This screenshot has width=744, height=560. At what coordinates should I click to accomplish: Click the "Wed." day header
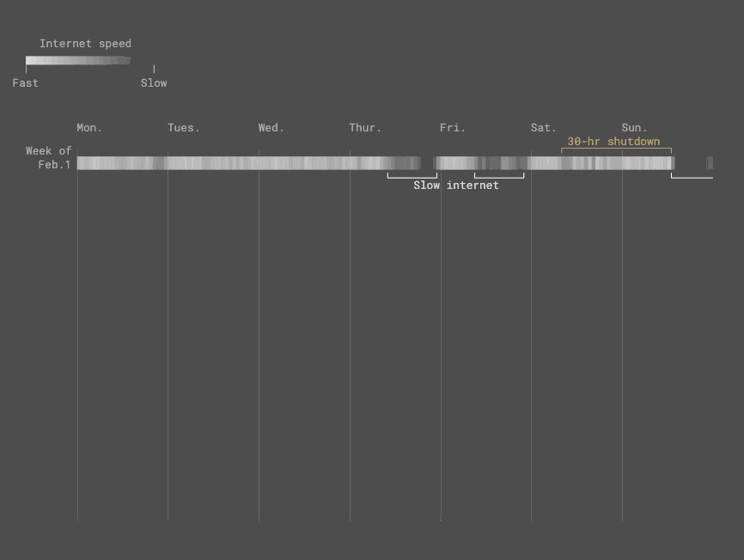pyautogui.click(x=271, y=128)
